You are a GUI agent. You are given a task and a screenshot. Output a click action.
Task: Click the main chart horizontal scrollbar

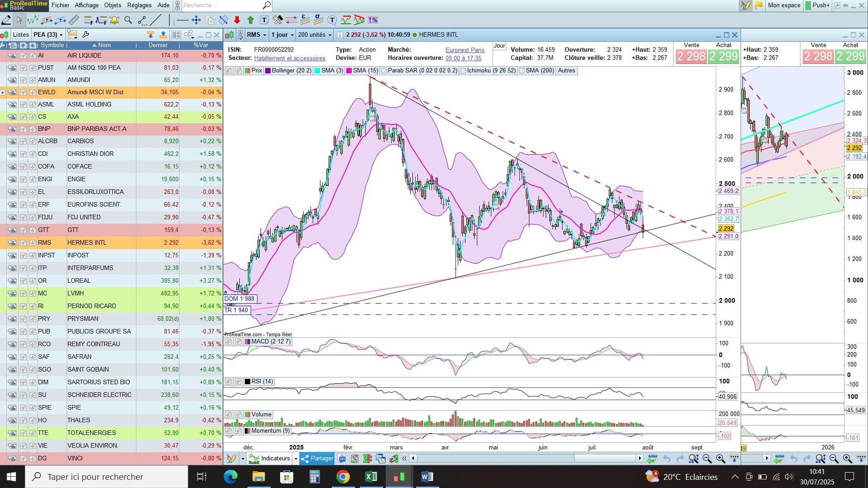(526, 459)
